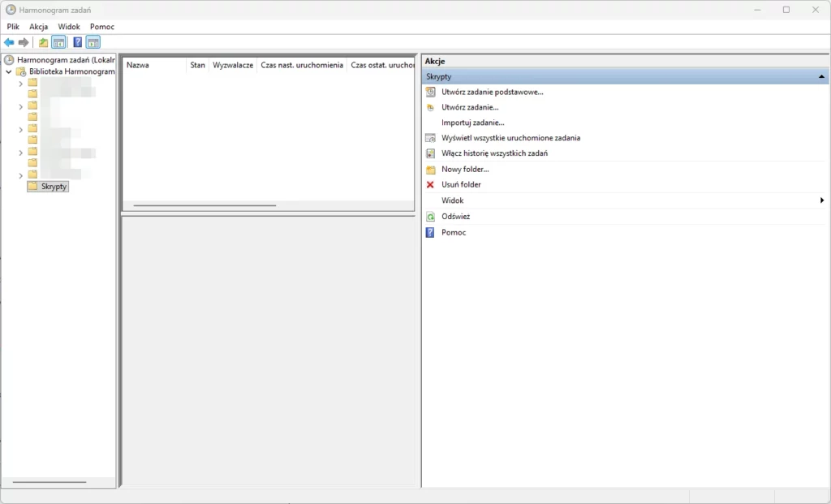Open the Widok menu in menu bar
This screenshot has width=831, height=504.
[69, 27]
